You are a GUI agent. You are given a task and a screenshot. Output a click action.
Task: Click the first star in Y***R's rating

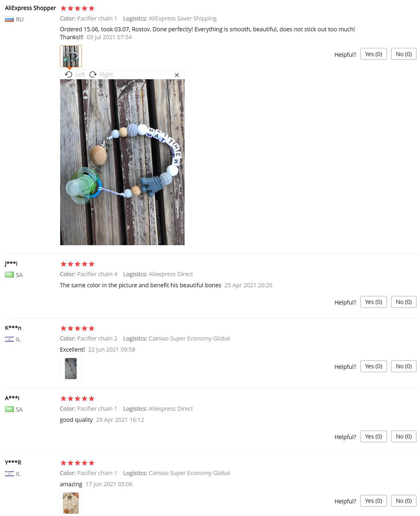(x=64, y=463)
